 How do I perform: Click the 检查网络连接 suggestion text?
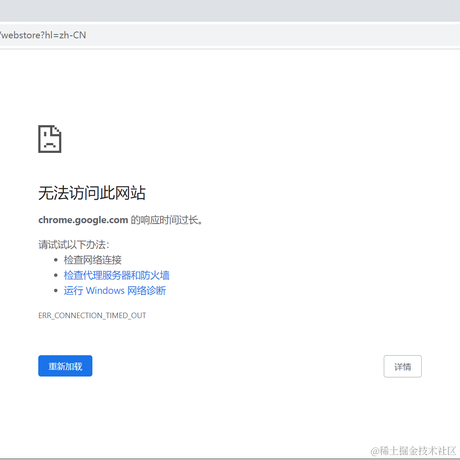point(92,260)
